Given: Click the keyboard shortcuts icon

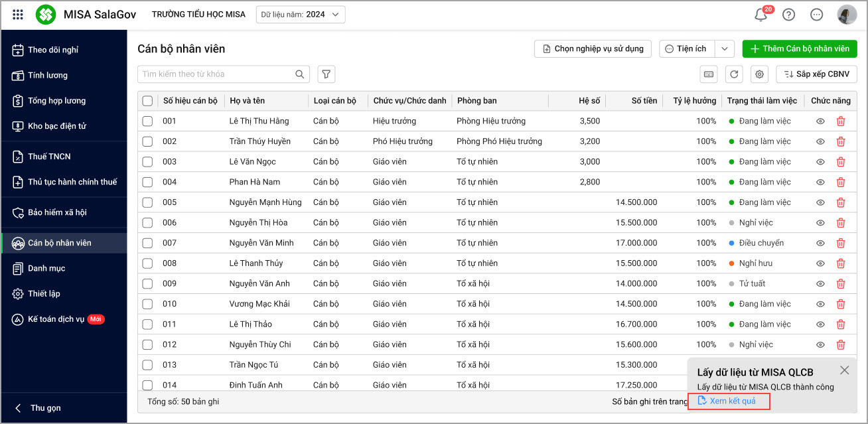Looking at the screenshot, I should 709,74.
